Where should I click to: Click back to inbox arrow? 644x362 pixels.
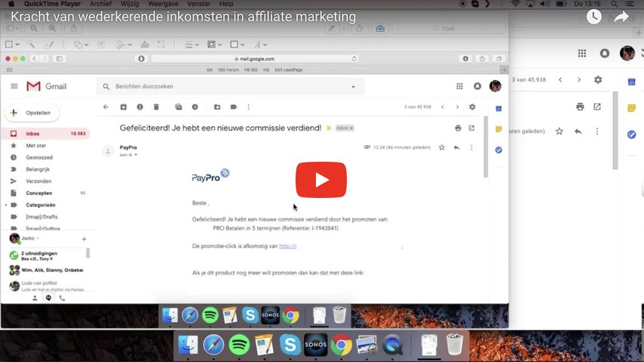[x=106, y=107]
